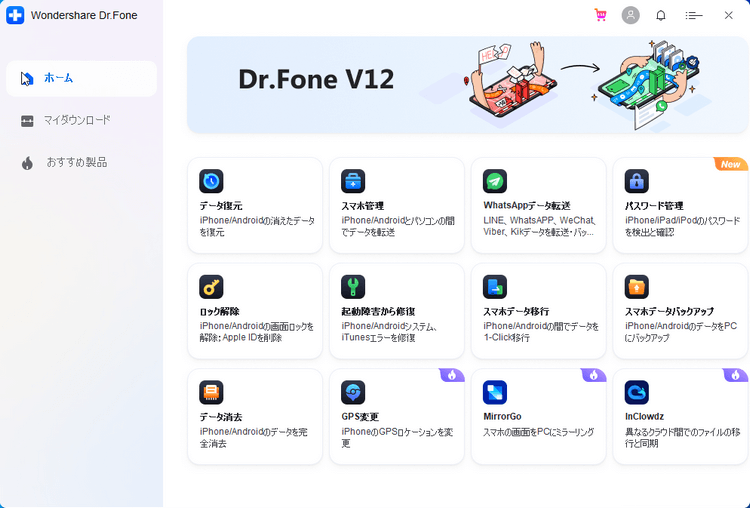
Task: Click the スマホ管理 toolbox icon
Action: click(353, 181)
